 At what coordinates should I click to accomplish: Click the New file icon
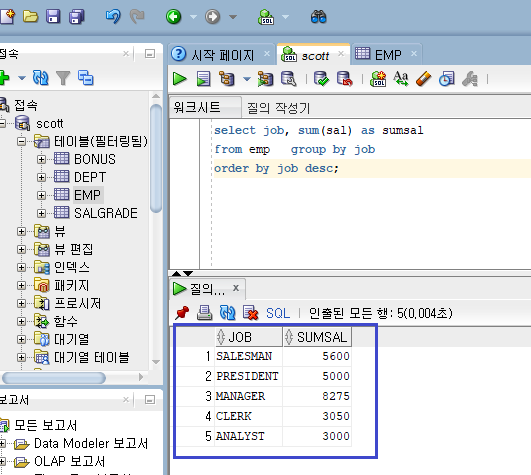[x=7, y=16]
